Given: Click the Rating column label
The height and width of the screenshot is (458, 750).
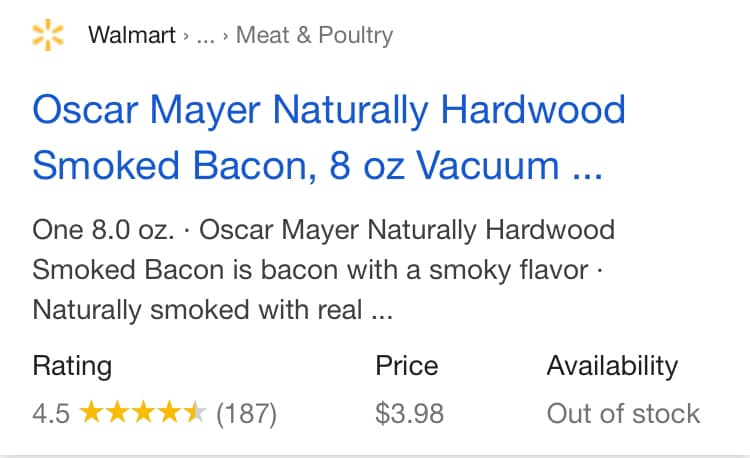Looking at the screenshot, I should coord(72,366).
